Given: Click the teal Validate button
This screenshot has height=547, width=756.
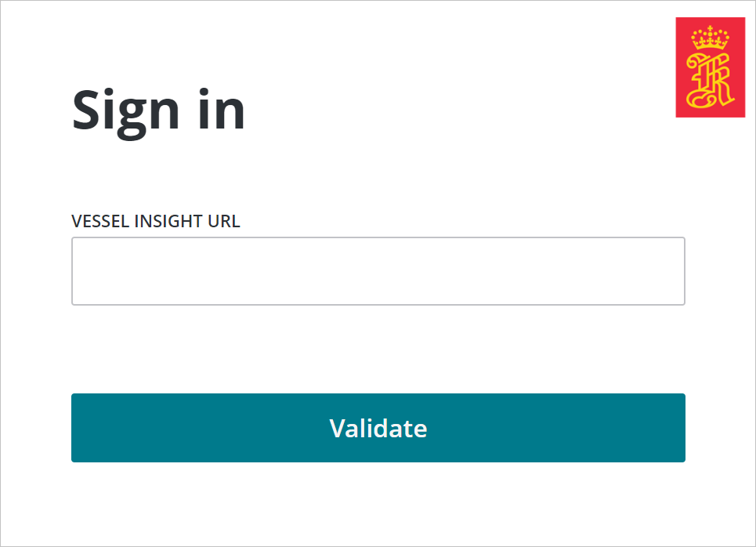Looking at the screenshot, I should pyautogui.click(x=378, y=428).
